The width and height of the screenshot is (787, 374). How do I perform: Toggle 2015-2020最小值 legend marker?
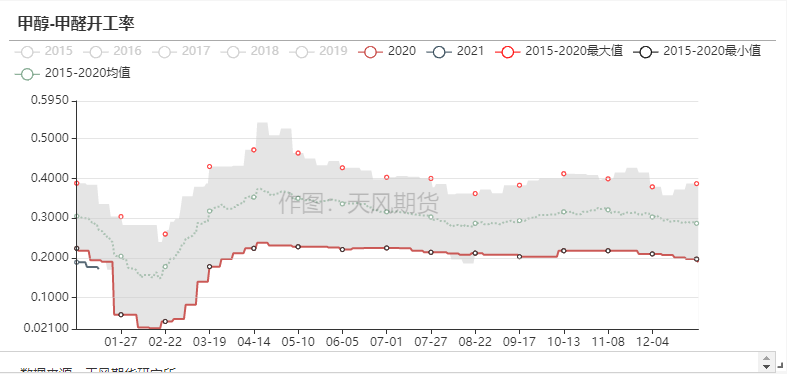coord(646,52)
